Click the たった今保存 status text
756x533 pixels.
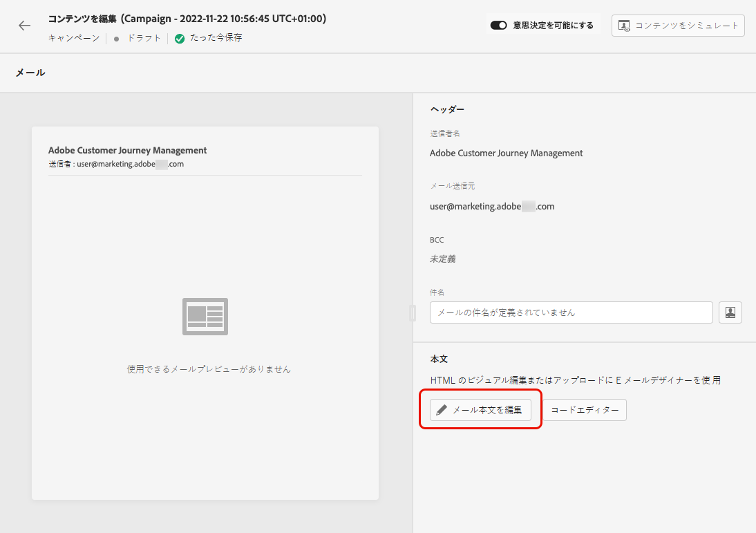[216, 37]
